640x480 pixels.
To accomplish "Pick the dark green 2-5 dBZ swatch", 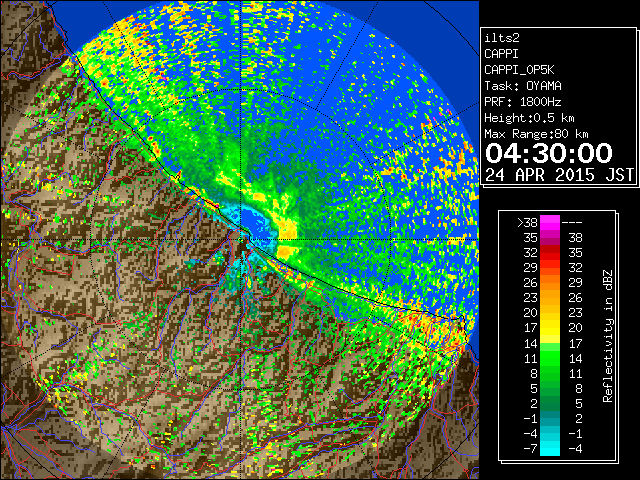I will [550, 403].
